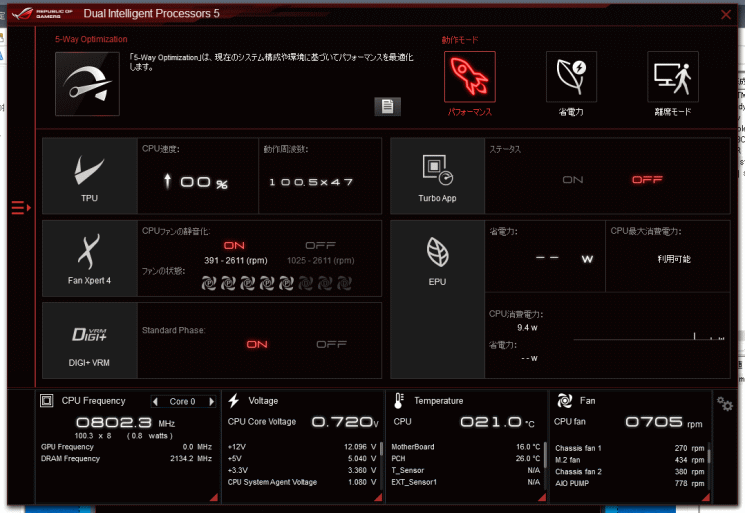Launch the 5-Way Optimization speedometer icon
Screen dimensions: 745x513
point(87,84)
